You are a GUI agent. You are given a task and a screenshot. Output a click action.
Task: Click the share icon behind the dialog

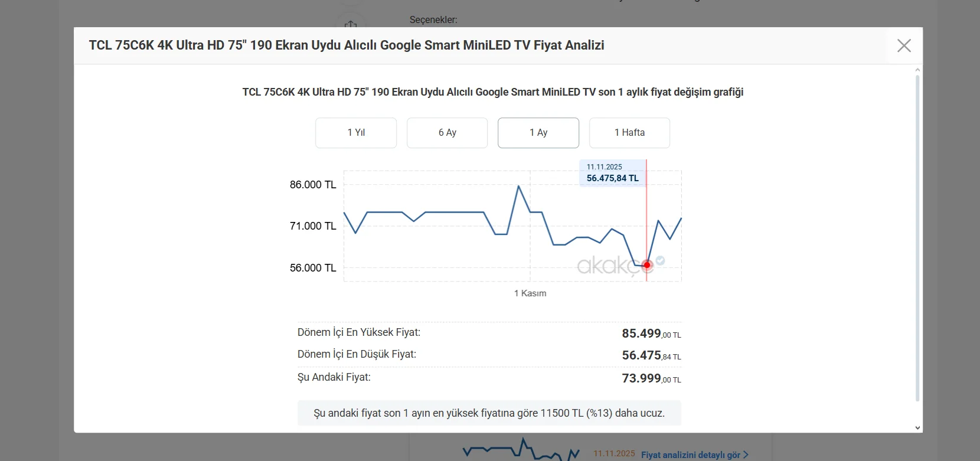point(351,24)
